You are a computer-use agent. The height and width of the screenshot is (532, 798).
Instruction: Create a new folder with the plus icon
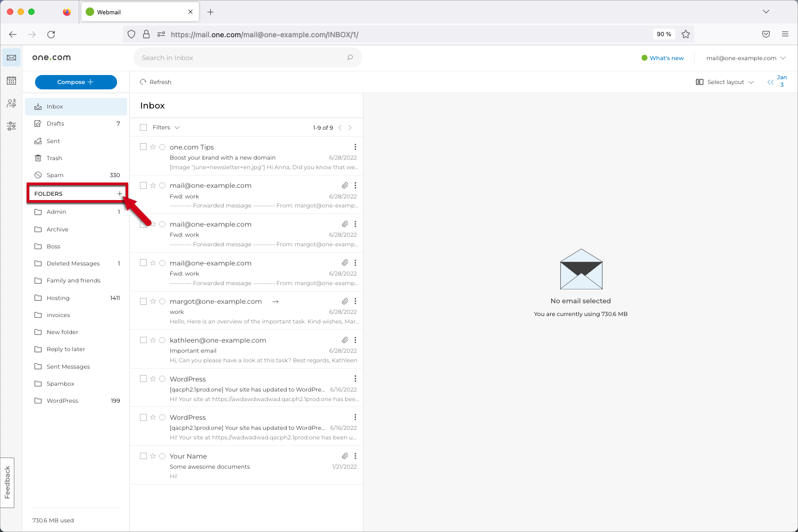(x=119, y=194)
